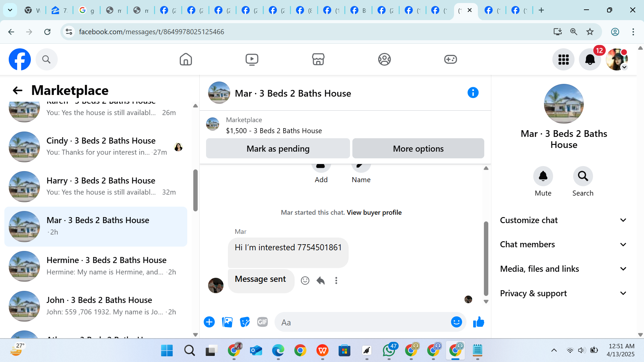
Task: Open the Hermine conversation
Action: coord(96,266)
